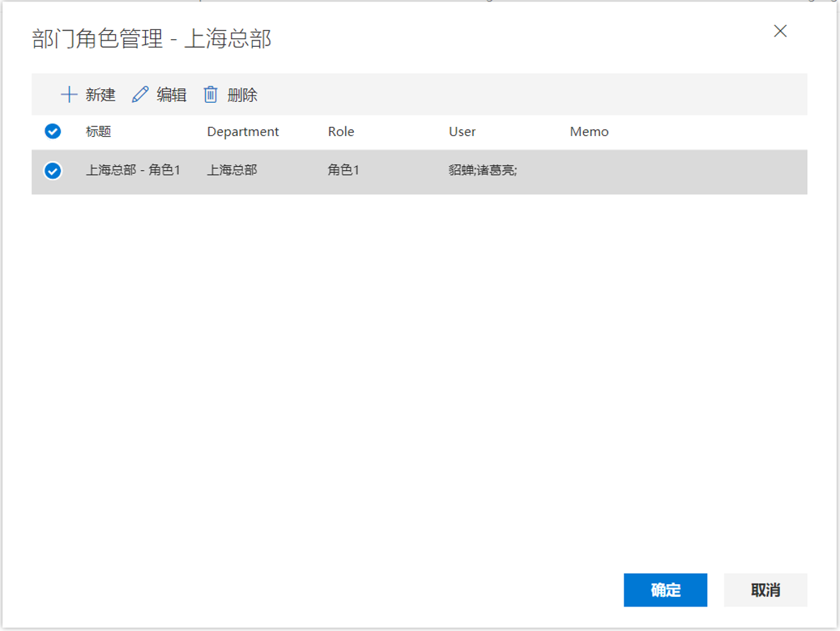Select the 上海总部 - 角色1 title cell
This screenshot has height=631, width=840.
[x=133, y=170]
